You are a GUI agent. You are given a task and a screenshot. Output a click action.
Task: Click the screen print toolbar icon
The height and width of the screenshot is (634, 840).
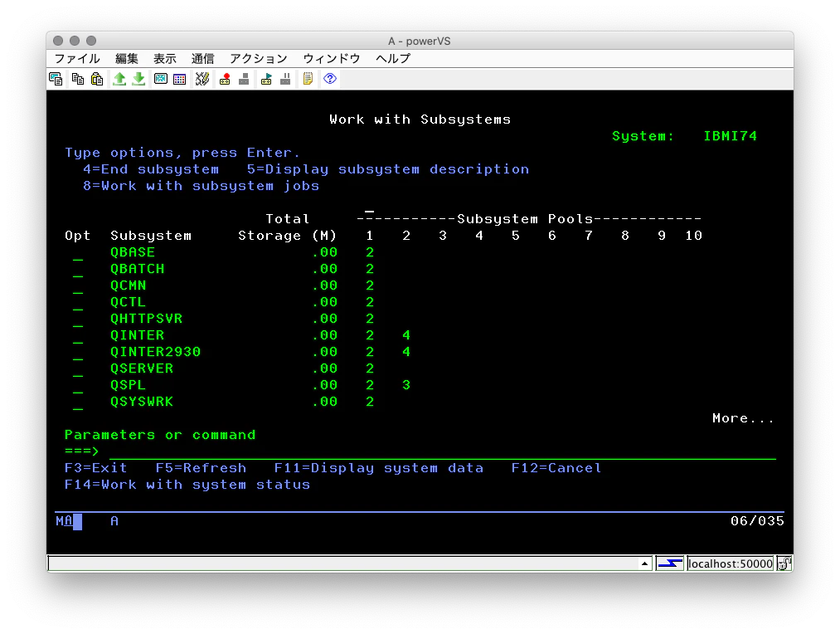[56, 79]
